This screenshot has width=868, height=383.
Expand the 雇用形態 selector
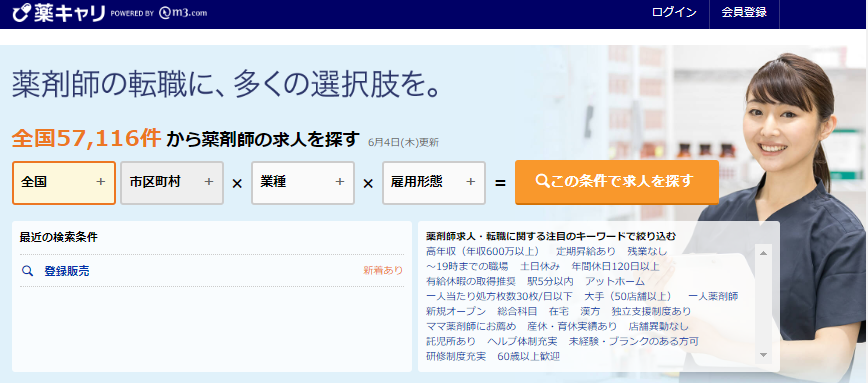(x=434, y=183)
